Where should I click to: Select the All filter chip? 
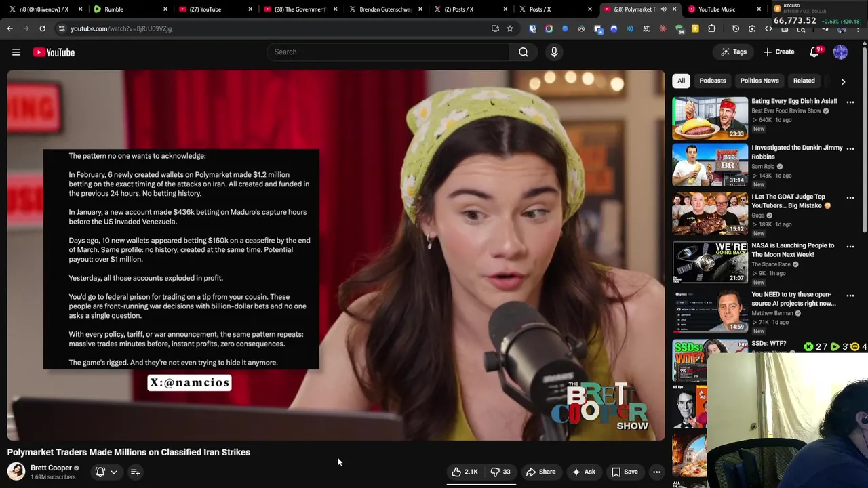681,81
